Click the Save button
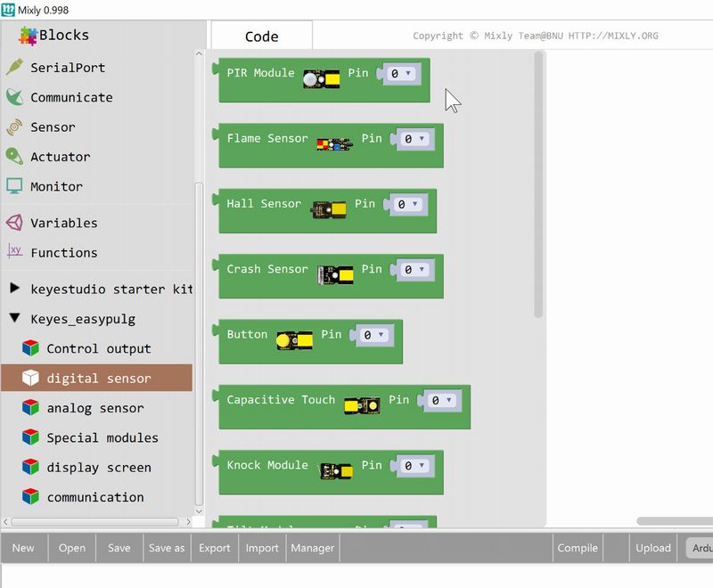713x588 pixels. click(119, 548)
